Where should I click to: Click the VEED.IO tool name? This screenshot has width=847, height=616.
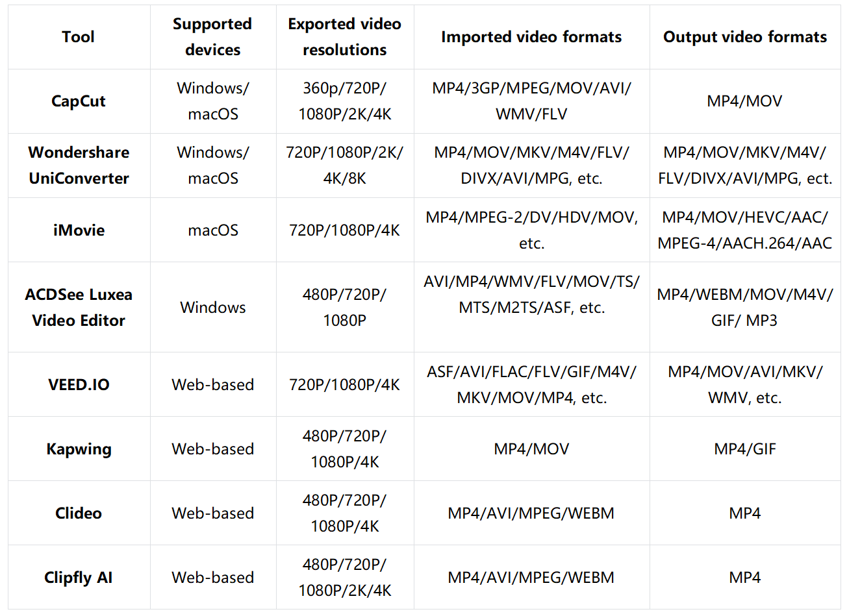[79, 385]
